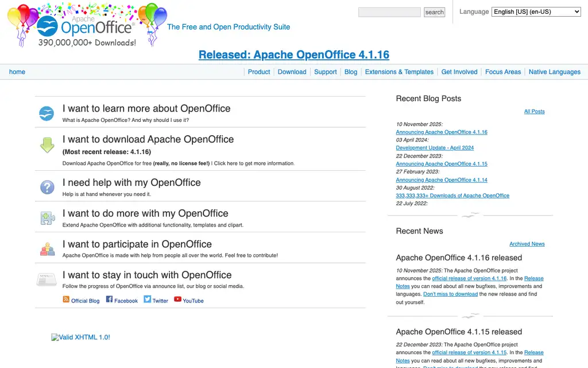Click the green download arrow icon

pyautogui.click(x=47, y=145)
